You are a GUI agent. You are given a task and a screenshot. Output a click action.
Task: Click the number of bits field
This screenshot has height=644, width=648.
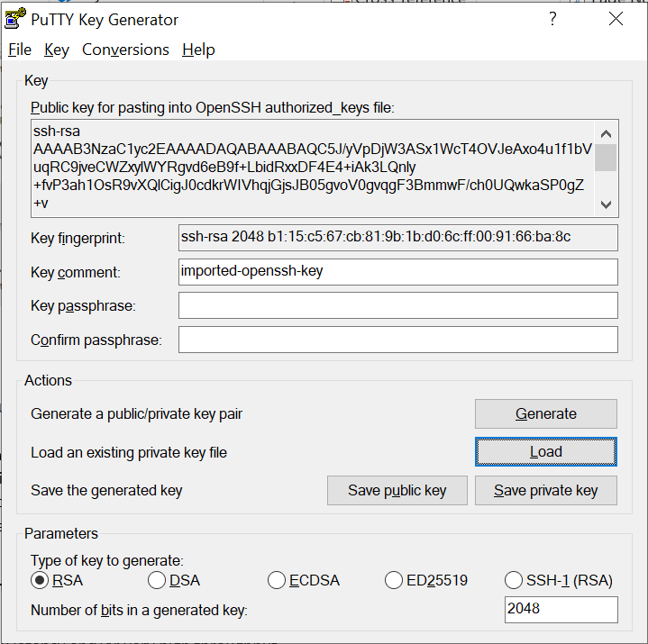tap(561, 609)
